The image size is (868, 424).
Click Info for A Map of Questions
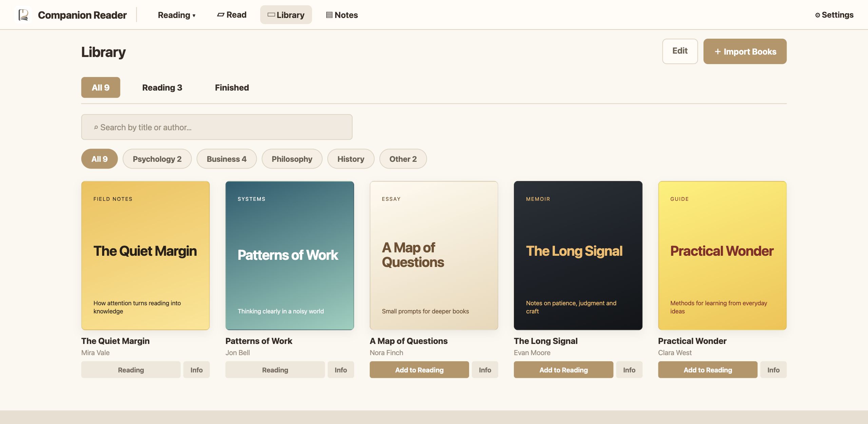tap(485, 370)
